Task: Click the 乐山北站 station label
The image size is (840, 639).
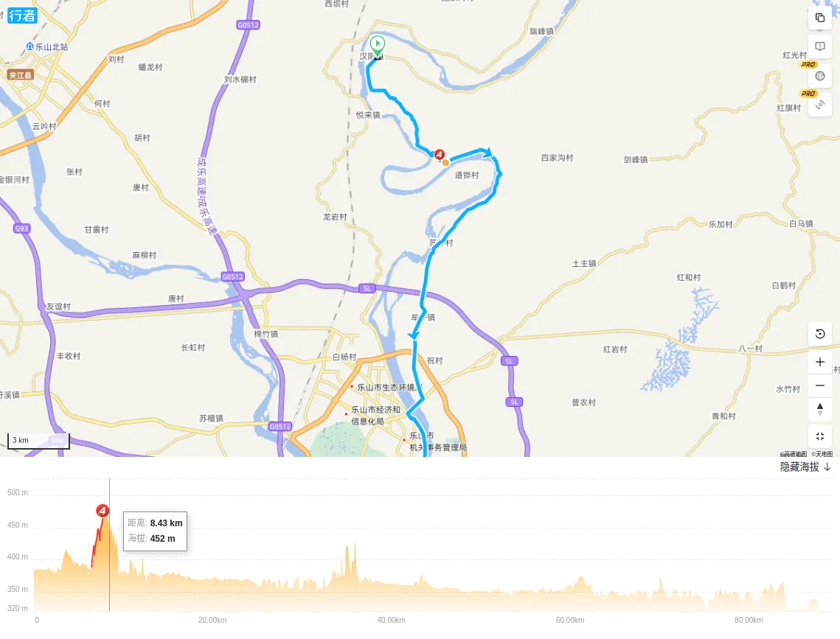Action: coord(51,46)
